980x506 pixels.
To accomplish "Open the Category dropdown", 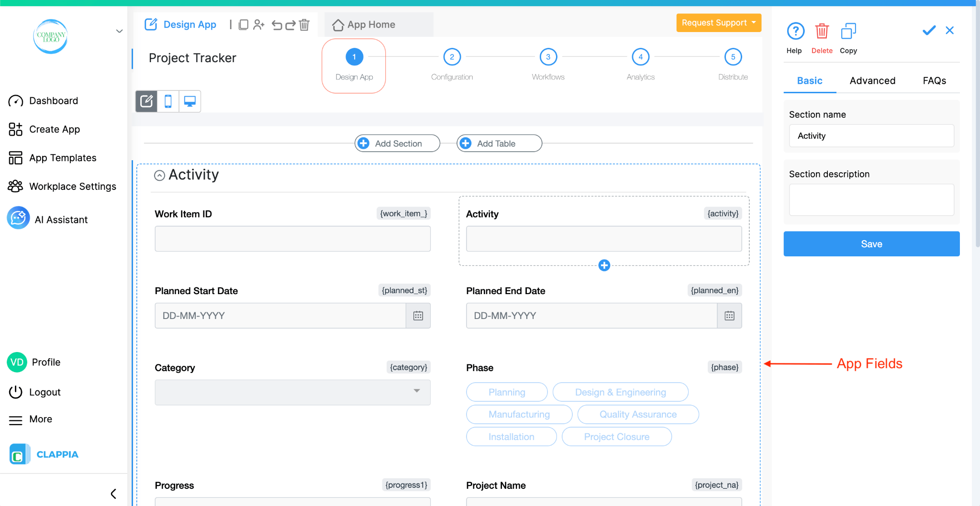I will 292,392.
